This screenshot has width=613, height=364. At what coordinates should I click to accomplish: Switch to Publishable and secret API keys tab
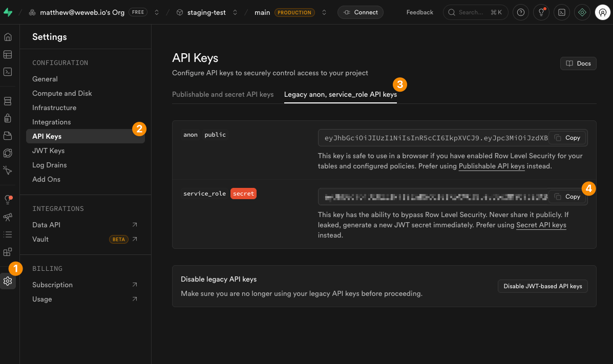[223, 95]
